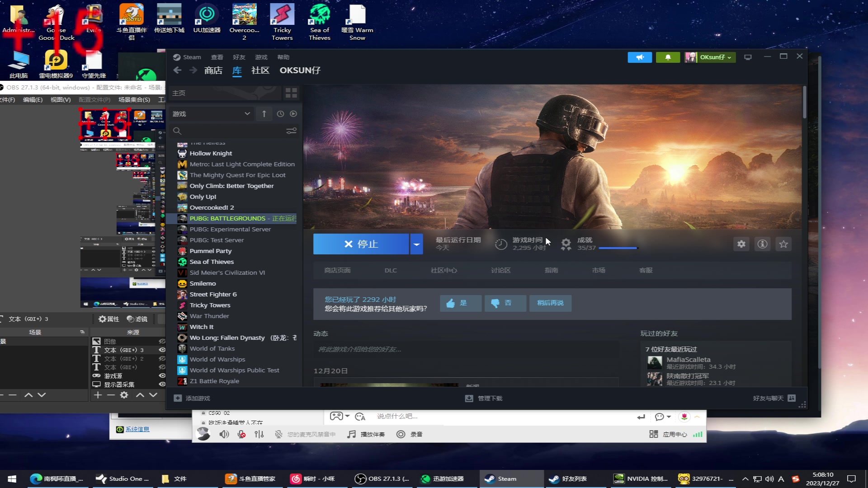
Task: Add PUBG to favorites star
Action: click(783, 244)
